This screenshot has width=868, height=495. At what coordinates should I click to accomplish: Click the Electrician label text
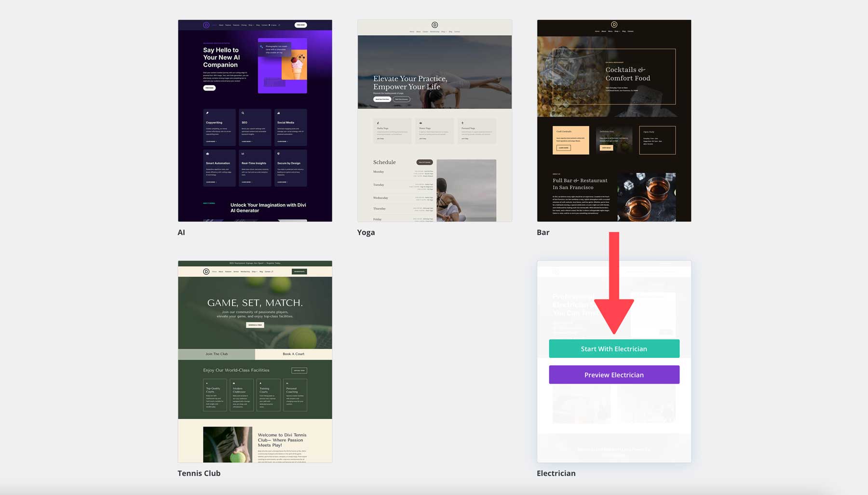point(556,473)
